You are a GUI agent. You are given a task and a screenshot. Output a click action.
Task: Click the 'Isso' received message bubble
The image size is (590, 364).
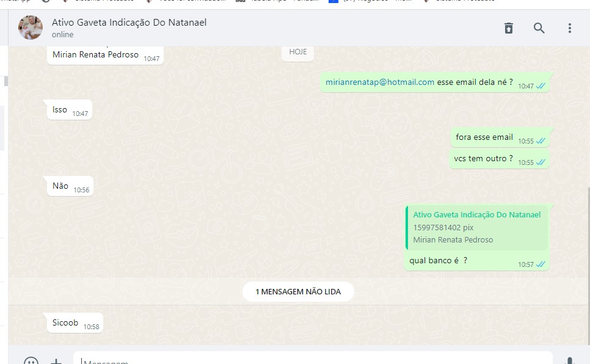60,110
